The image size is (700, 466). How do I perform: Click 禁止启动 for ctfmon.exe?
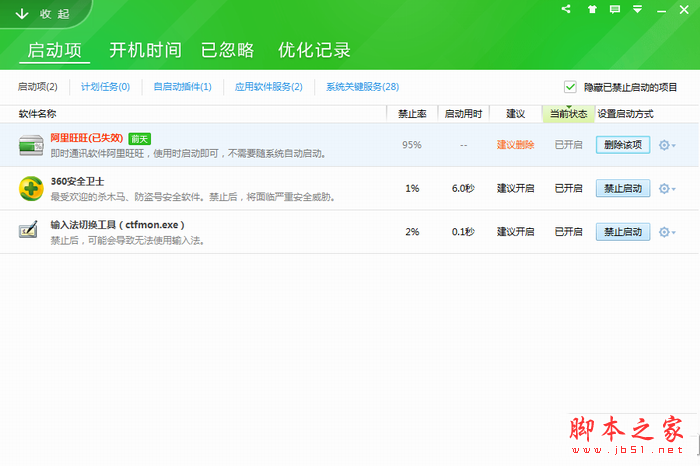pyautogui.click(x=623, y=232)
